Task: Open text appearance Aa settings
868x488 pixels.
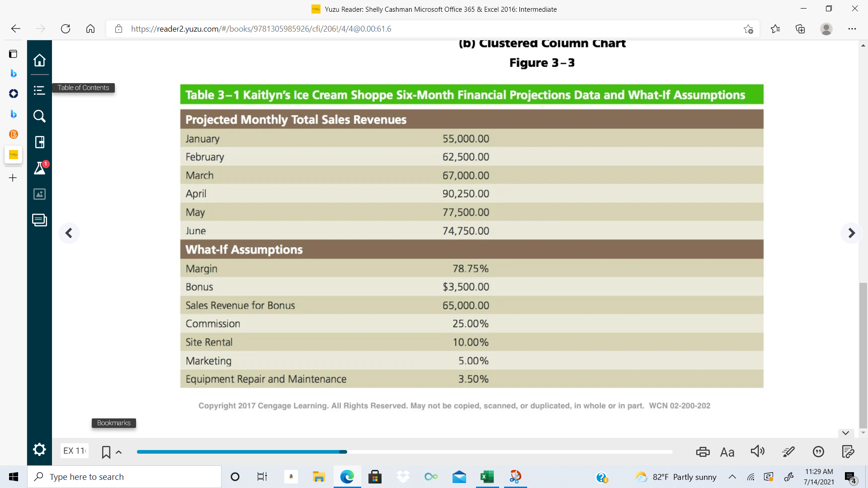Action: 727,452
